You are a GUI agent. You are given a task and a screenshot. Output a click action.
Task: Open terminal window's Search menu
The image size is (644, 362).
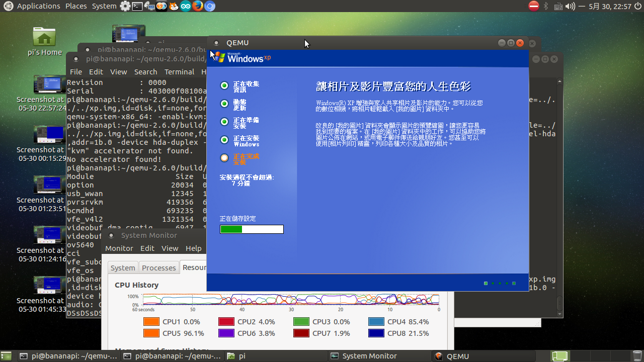145,72
